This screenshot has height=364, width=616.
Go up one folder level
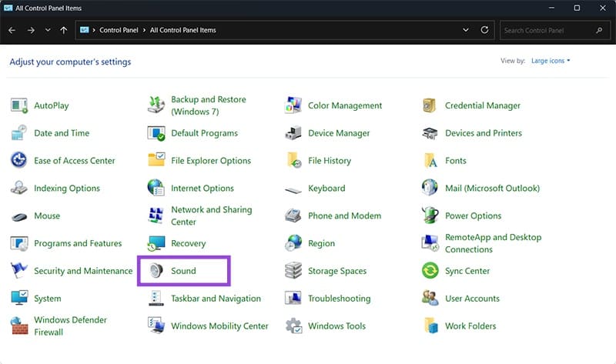click(63, 30)
